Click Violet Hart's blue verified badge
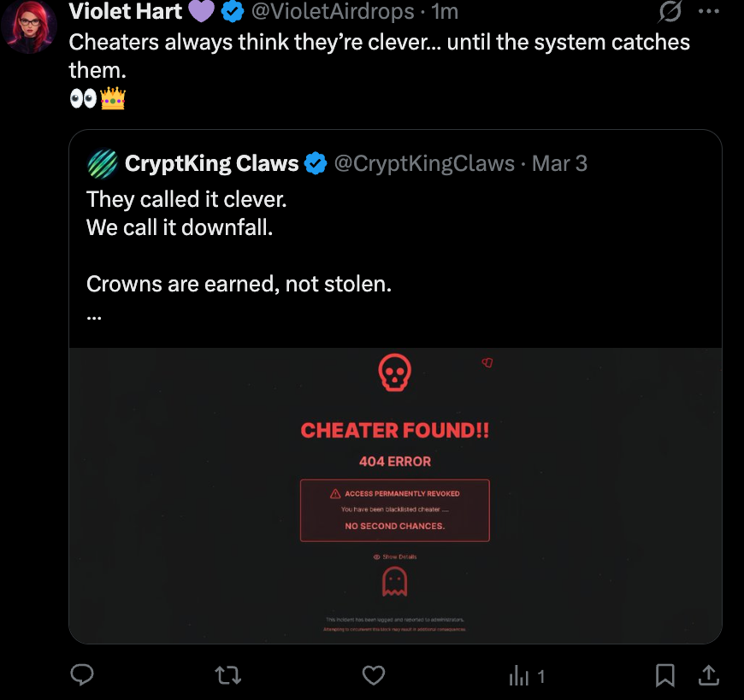 click(x=233, y=11)
